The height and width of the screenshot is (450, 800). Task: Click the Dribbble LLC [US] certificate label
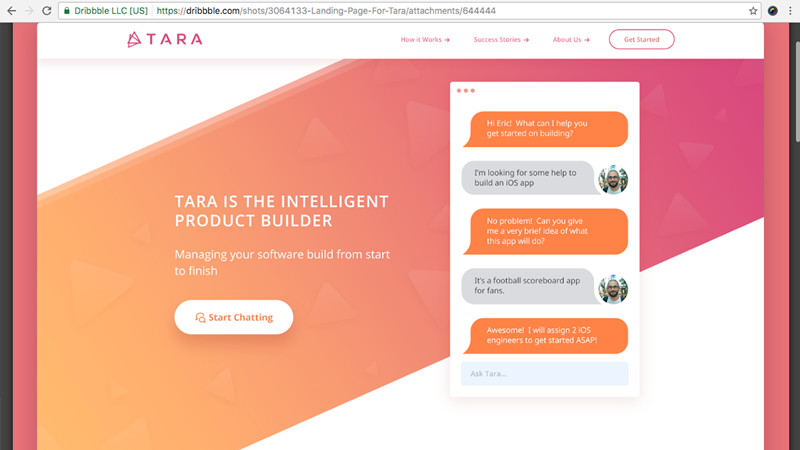tap(111, 11)
